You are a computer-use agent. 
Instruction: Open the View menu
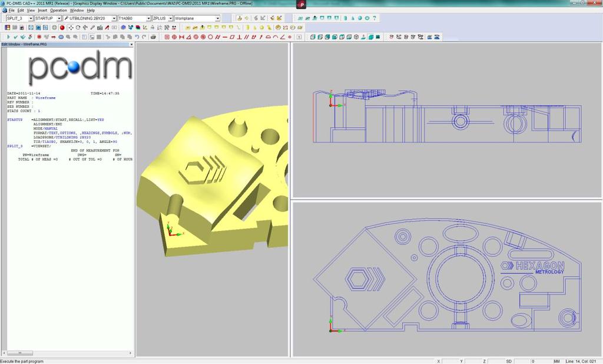(x=31, y=11)
